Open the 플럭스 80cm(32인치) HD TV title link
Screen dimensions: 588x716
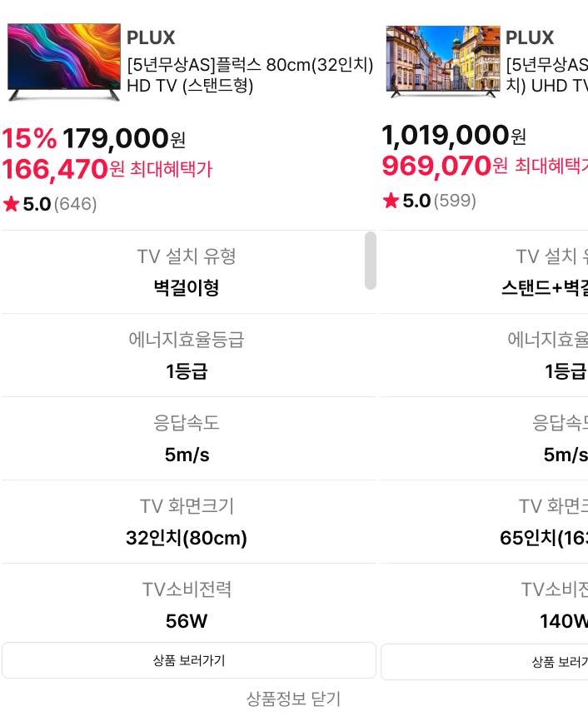[x=250, y=75]
